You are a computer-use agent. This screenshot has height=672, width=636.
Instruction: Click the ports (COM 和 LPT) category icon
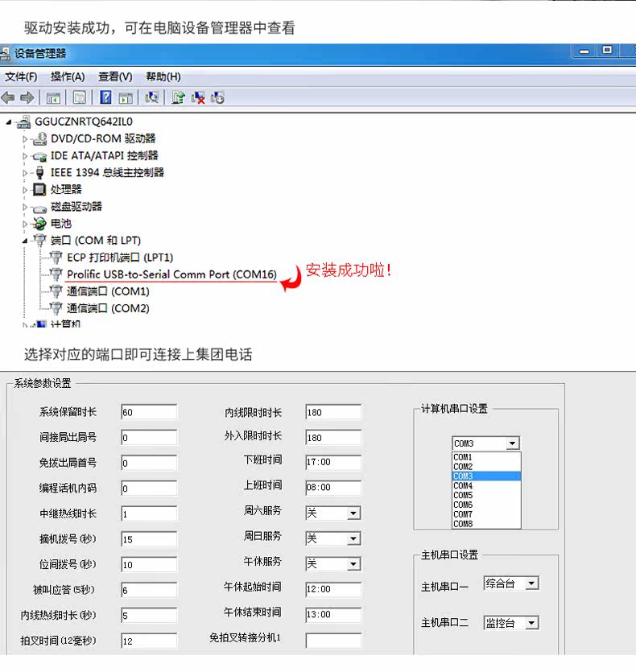(39, 240)
